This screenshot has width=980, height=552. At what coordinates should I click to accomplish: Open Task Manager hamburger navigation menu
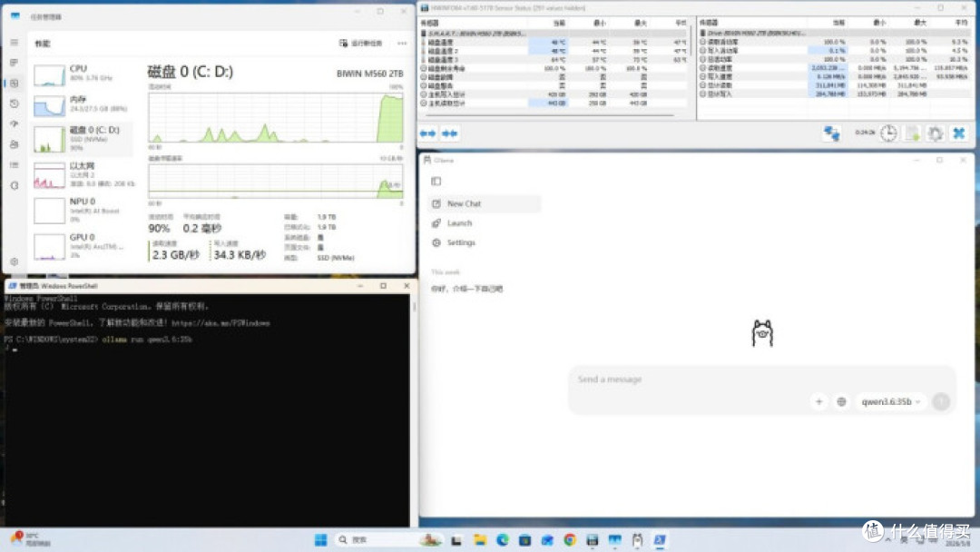pyautogui.click(x=15, y=43)
